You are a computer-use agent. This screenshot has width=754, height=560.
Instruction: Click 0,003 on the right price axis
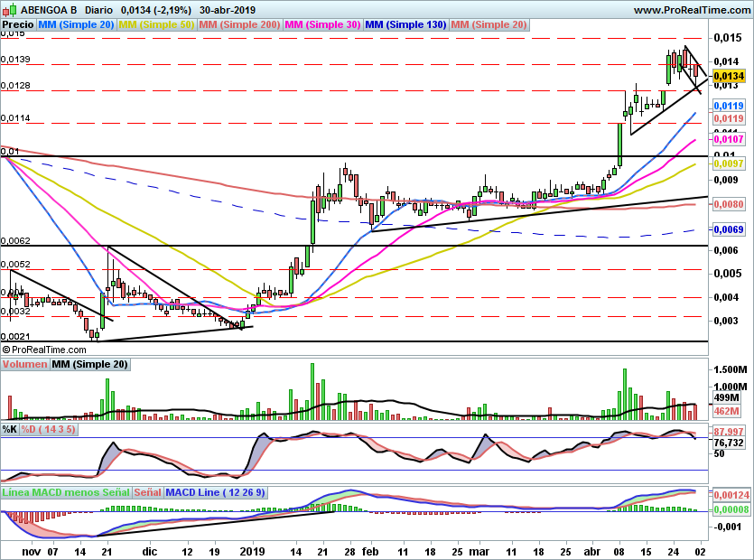click(x=726, y=321)
